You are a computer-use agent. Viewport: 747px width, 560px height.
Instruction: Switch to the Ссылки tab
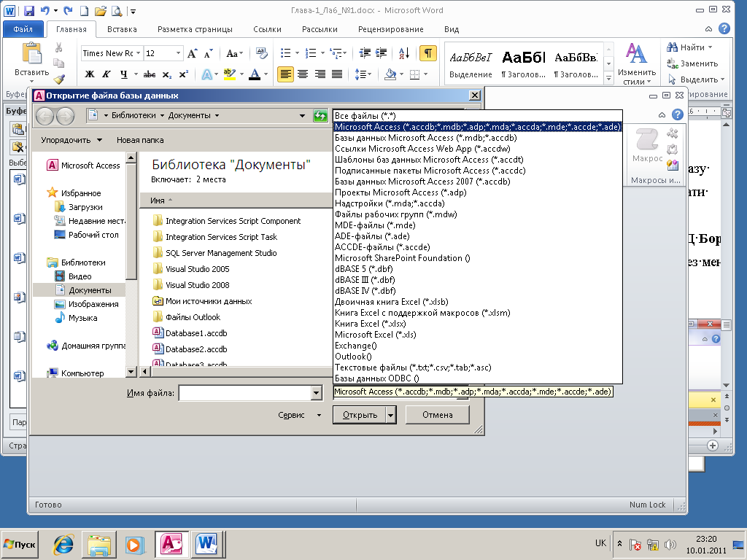tap(267, 29)
